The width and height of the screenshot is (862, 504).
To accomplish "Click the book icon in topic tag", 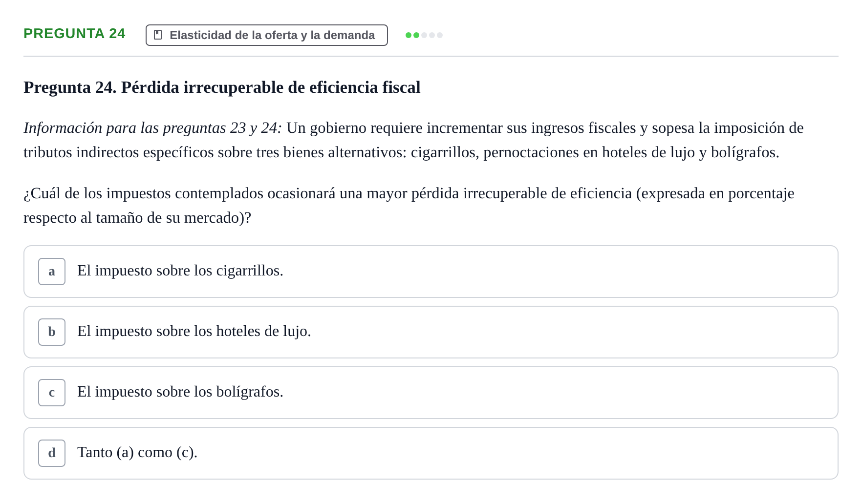I will (158, 35).
